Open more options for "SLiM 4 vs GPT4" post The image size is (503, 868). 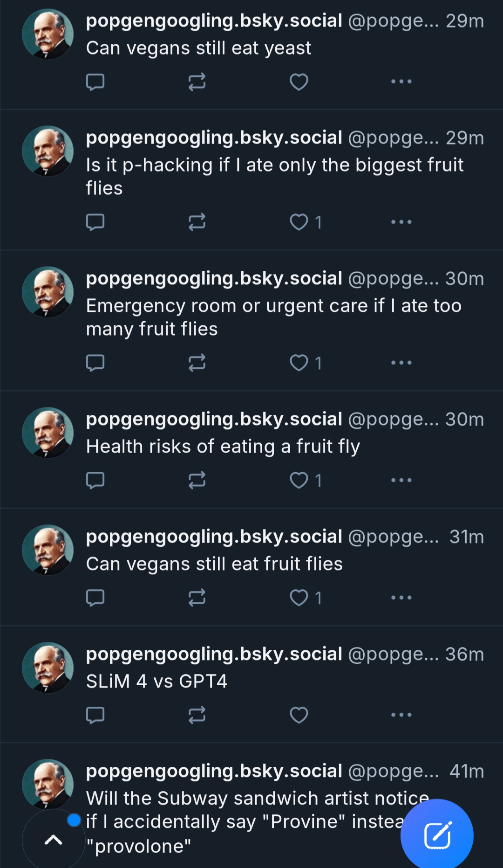401,715
